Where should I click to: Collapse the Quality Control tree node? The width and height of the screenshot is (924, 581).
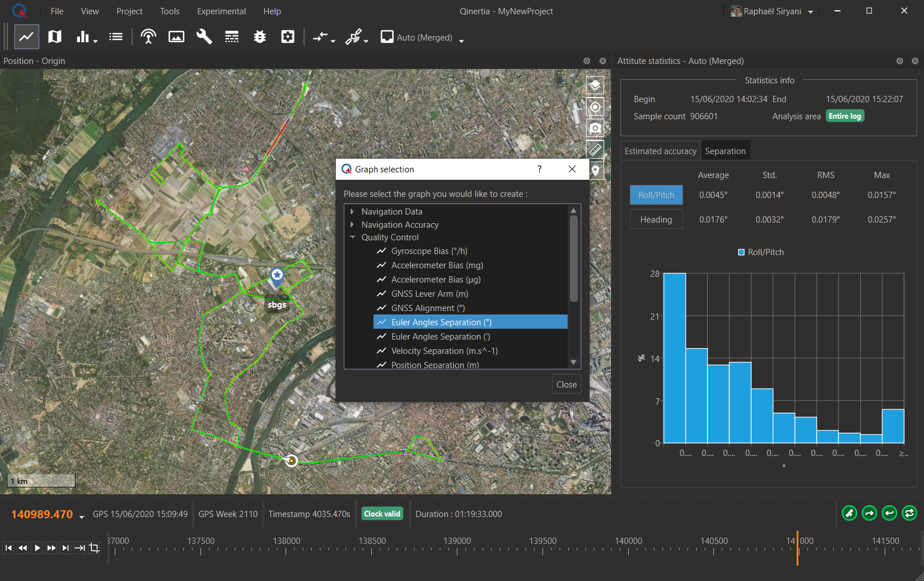tap(352, 237)
